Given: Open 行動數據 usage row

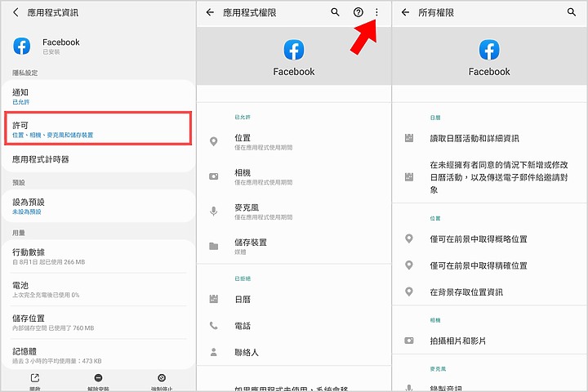Looking at the screenshot, I should pyautogui.click(x=98, y=256).
